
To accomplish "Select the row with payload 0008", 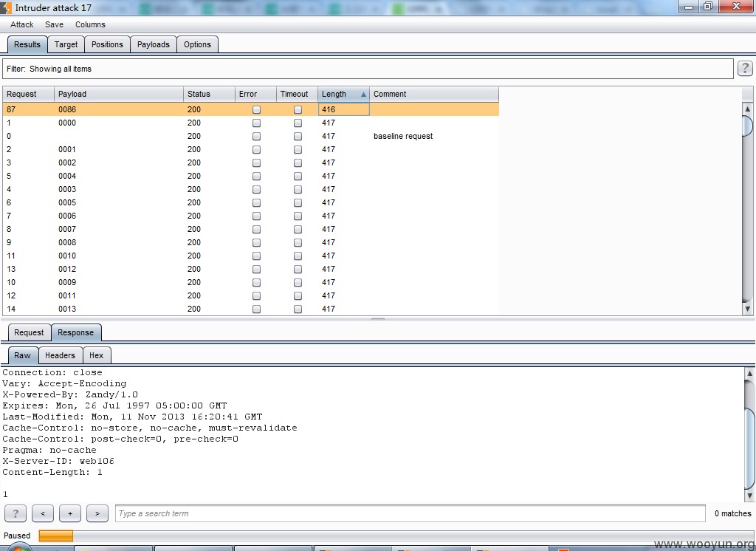I will pyautogui.click(x=251, y=242).
